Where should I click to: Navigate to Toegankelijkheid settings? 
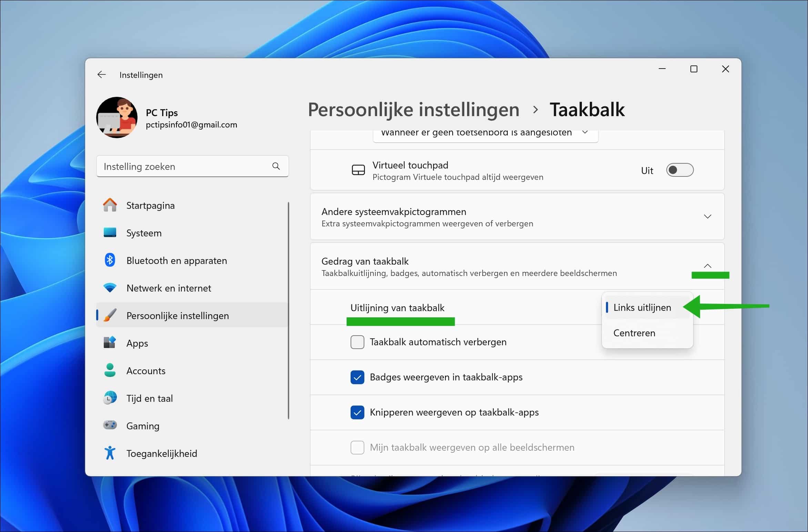click(161, 453)
